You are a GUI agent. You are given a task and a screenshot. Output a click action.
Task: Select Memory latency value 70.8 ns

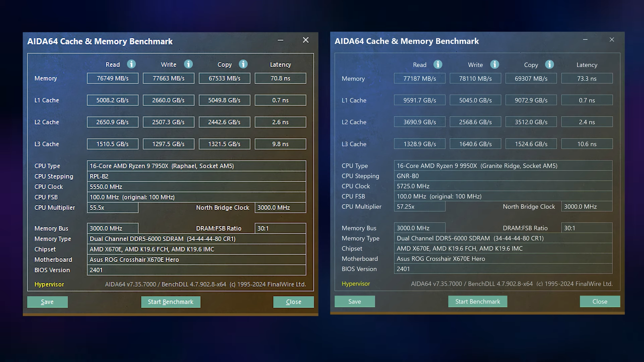click(x=281, y=78)
